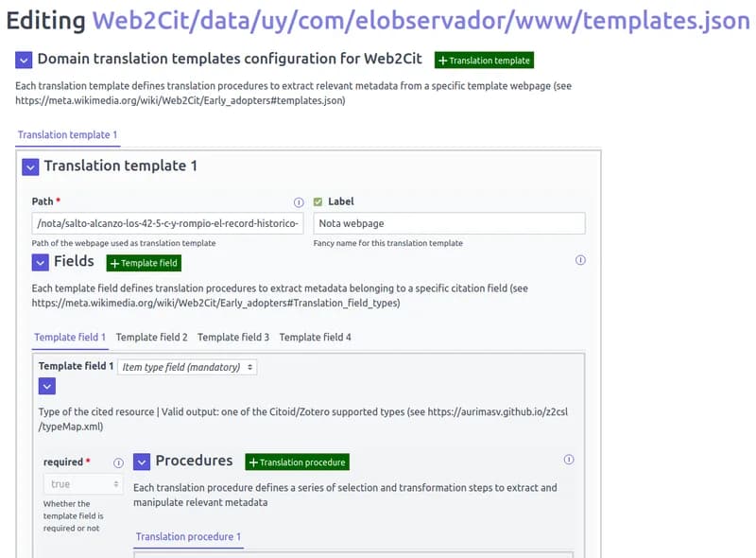This screenshot has width=756, height=558.
Task: Collapse the Procedures section
Action: [x=141, y=462]
